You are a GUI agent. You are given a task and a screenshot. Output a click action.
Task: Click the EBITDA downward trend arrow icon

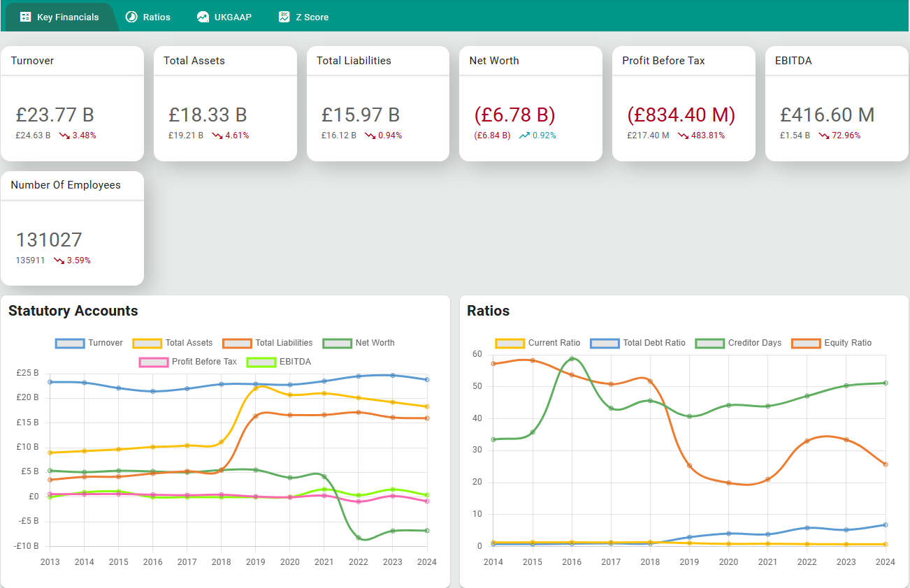coord(825,135)
